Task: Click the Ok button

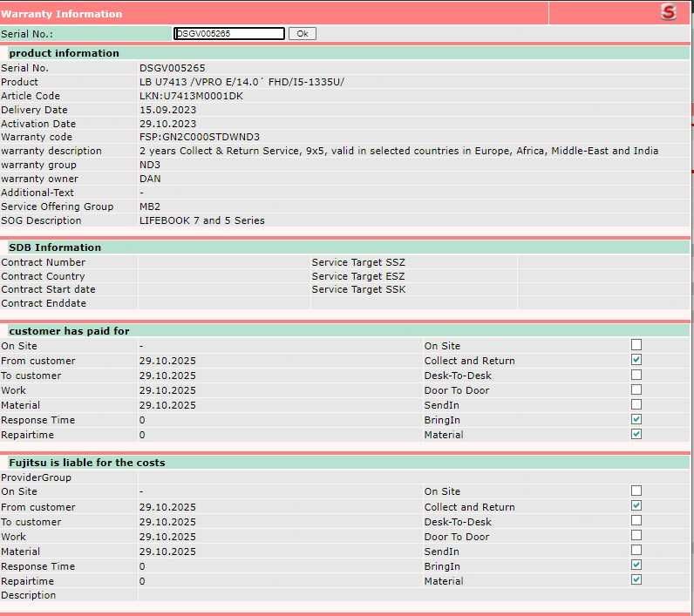Action: (x=303, y=34)
